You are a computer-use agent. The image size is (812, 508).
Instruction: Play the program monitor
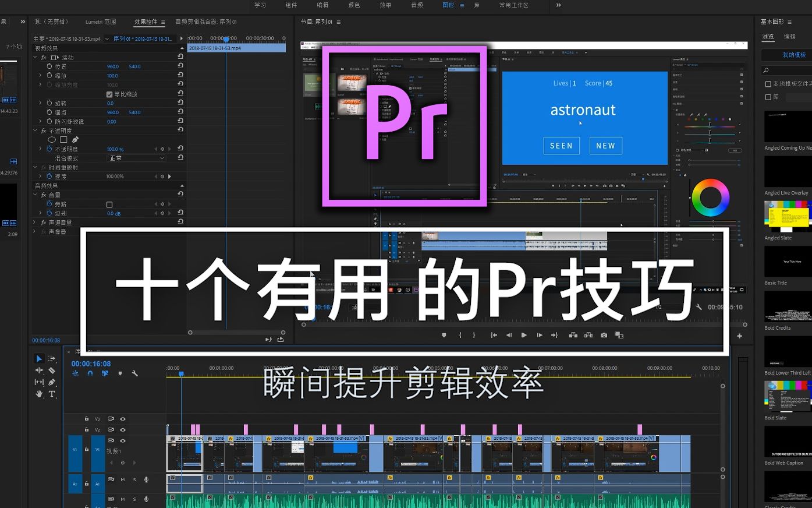tap(524, 335)
